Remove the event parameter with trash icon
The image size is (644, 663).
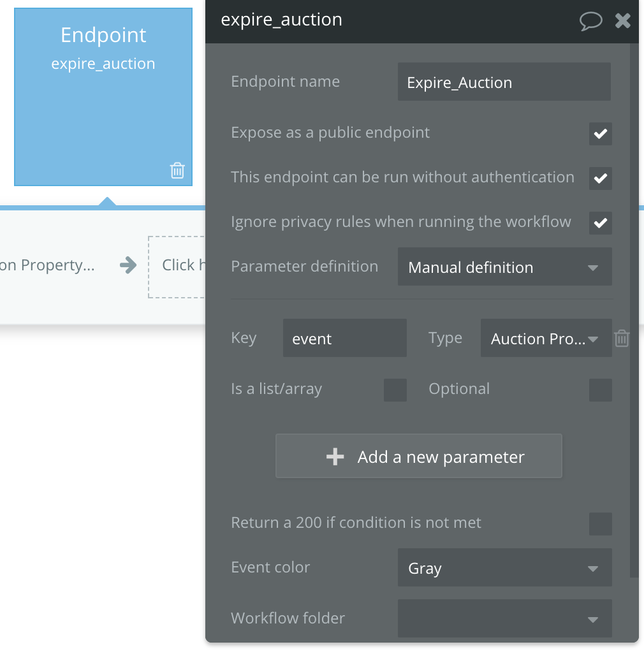pos(622,339)
